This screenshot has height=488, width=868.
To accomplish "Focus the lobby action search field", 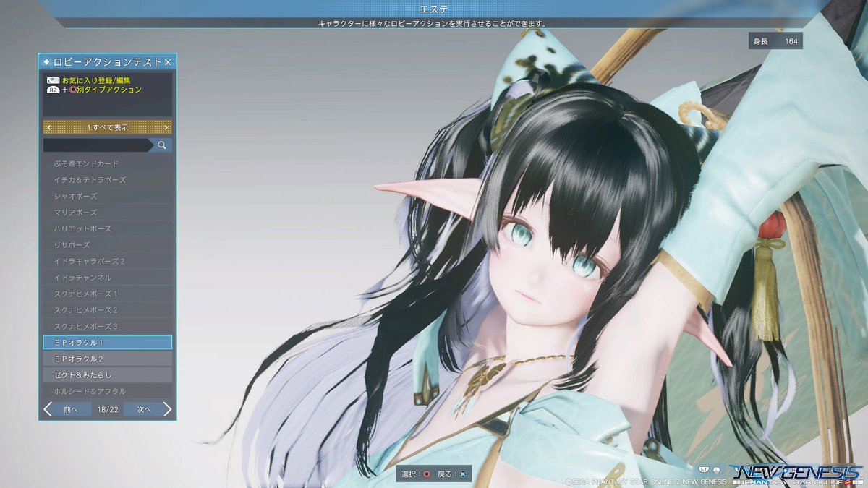I will tap(98, 145).
